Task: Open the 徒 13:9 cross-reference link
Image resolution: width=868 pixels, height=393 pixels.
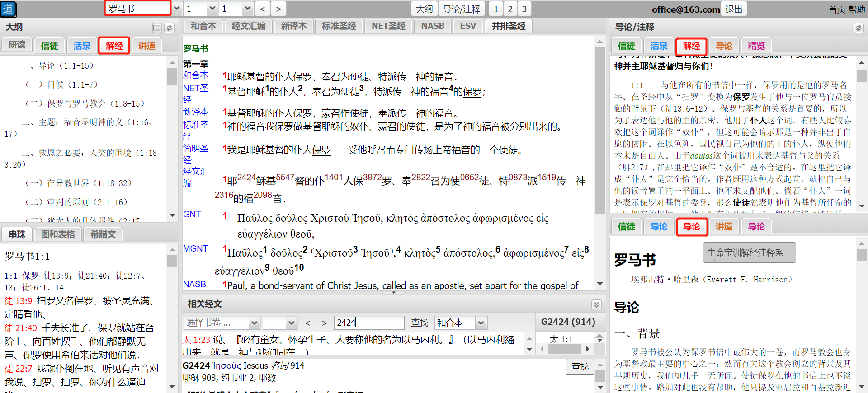Action: point(18,301)
